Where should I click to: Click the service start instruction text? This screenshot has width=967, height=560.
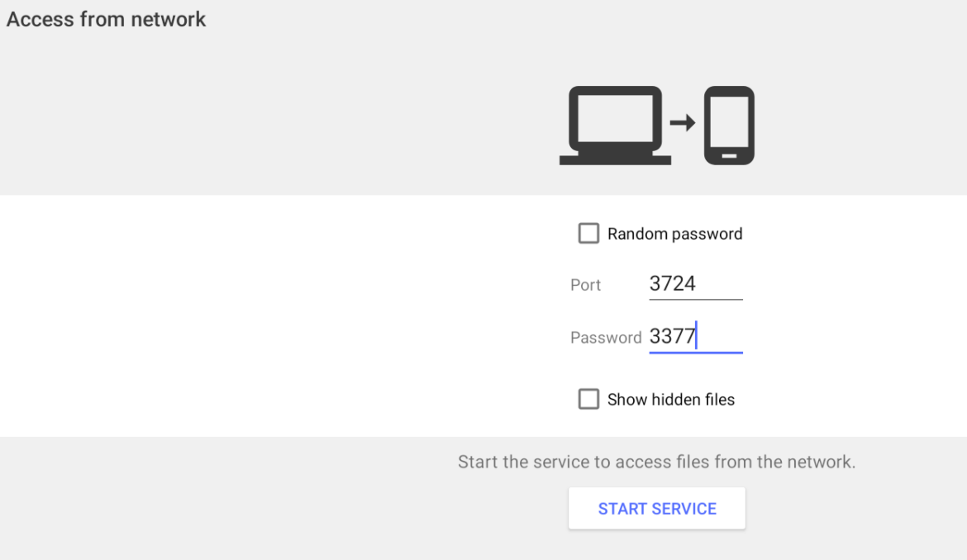point(657,462)
